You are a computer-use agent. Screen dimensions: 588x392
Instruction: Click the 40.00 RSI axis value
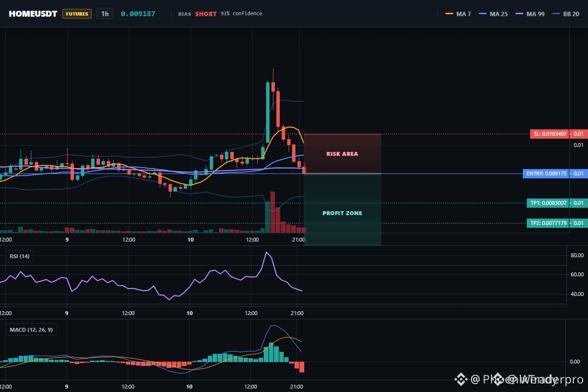pyautogui.click(x=577, y=294)
